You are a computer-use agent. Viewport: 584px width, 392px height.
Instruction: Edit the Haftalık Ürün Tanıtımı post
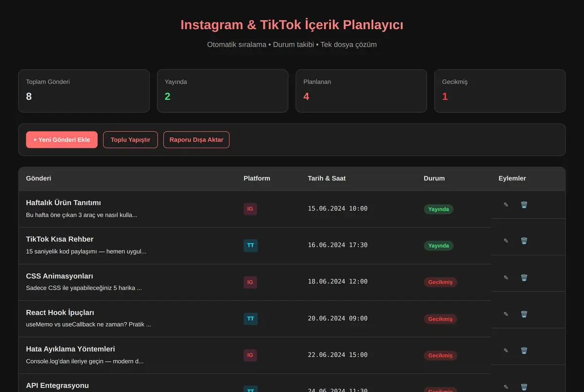[506, 205]
